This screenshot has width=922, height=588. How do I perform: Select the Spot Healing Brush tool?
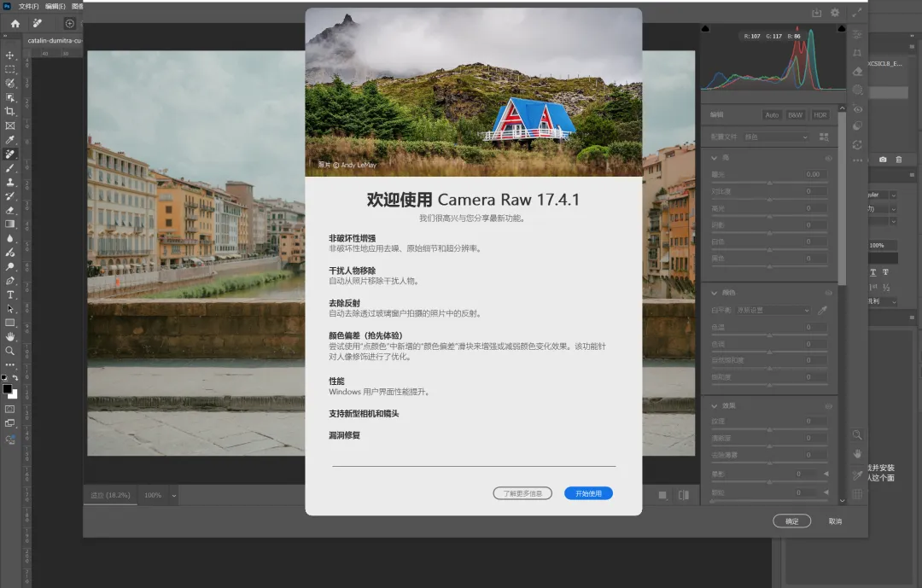pos(10,154)
